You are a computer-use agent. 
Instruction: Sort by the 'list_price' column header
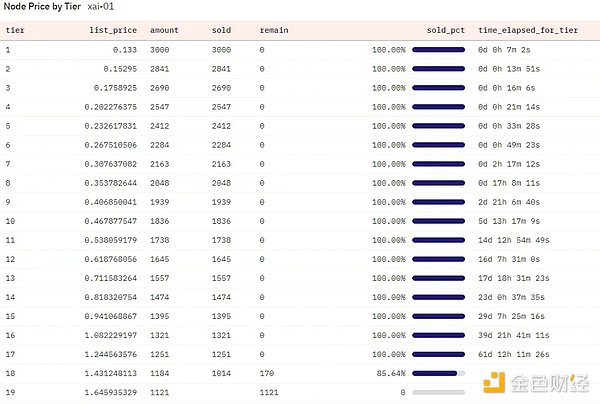(114, 30)
